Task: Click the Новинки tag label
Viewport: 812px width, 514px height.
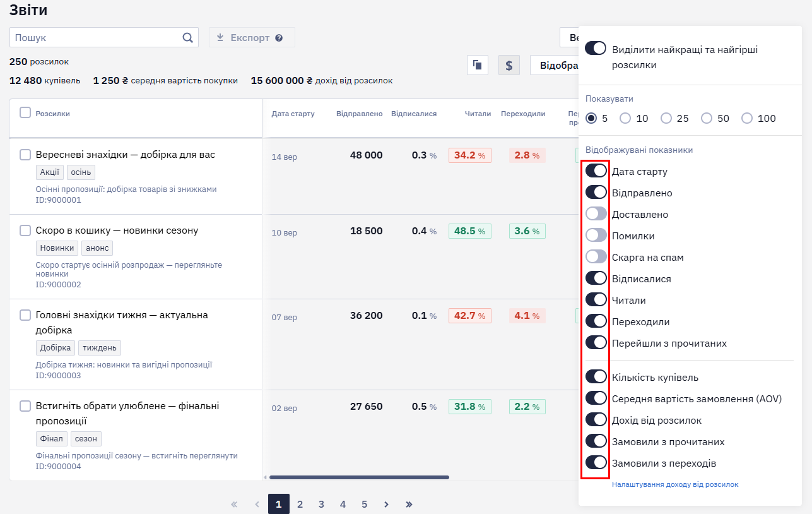Action: pyautogui.click(x=57, y=248)
